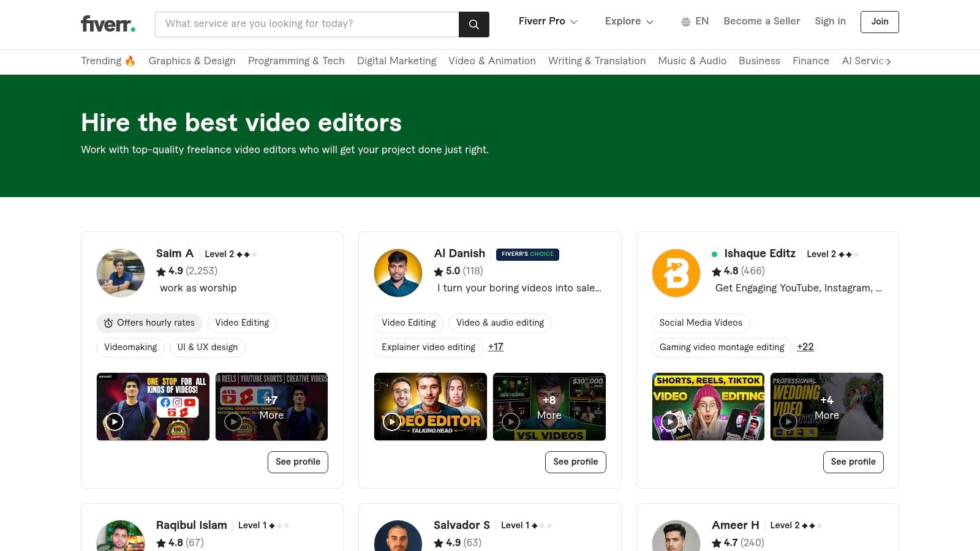Switch to the Video & Animation category

tap(492, 61)
